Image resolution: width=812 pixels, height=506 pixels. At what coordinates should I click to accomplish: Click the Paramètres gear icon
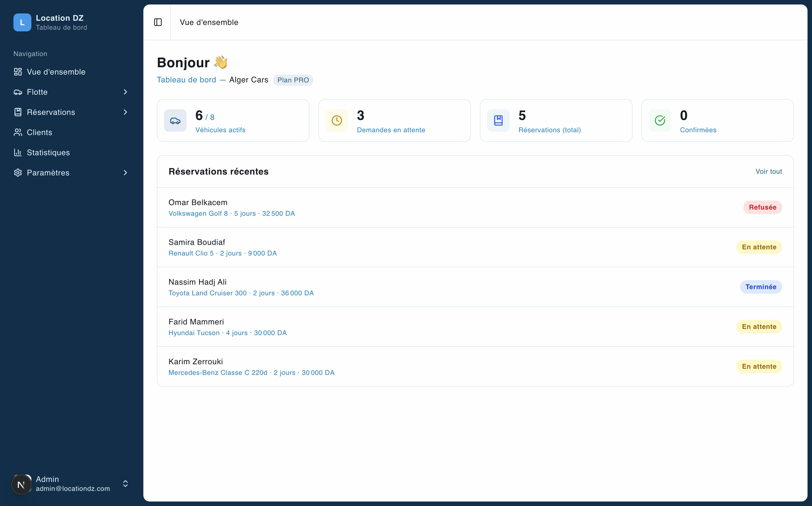coord(18,173)
